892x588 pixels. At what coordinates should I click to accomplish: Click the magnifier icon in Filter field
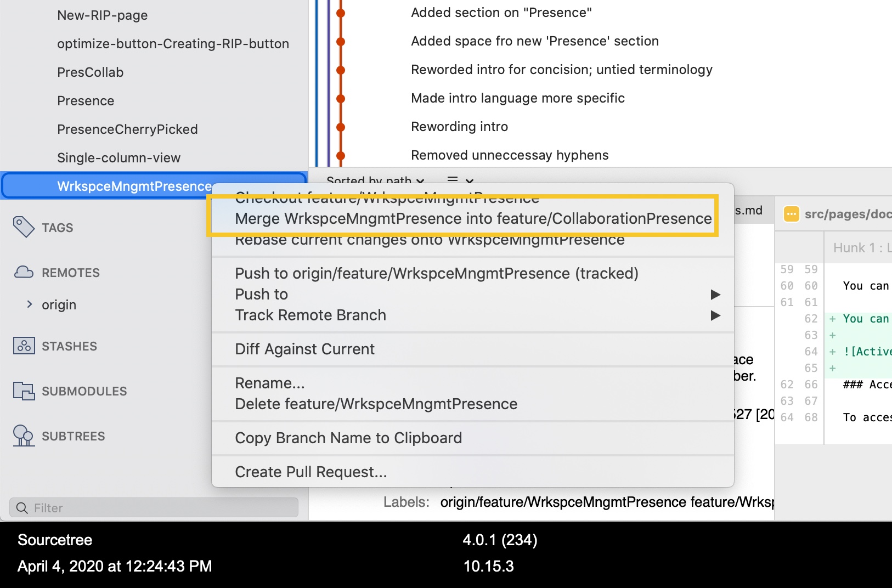coord(22,508)
